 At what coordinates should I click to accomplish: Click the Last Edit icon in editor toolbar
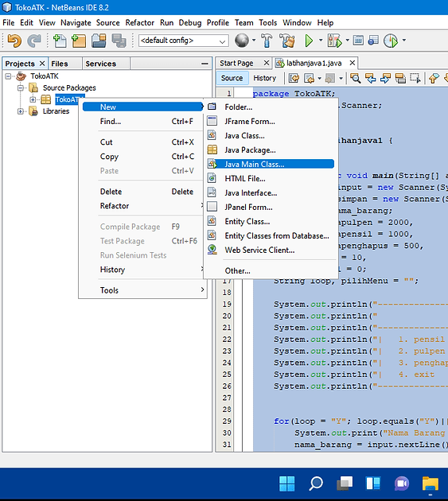pos(294,78)
